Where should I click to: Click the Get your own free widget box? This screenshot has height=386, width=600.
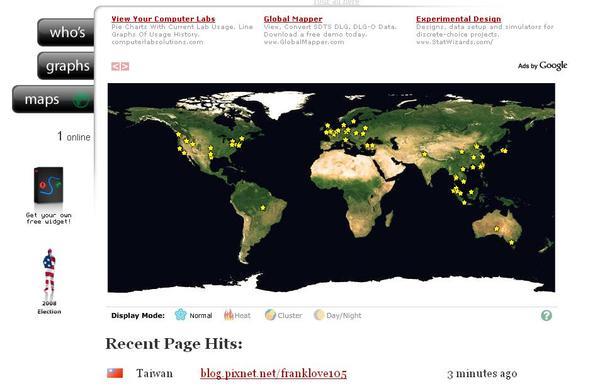click(49, 186)
